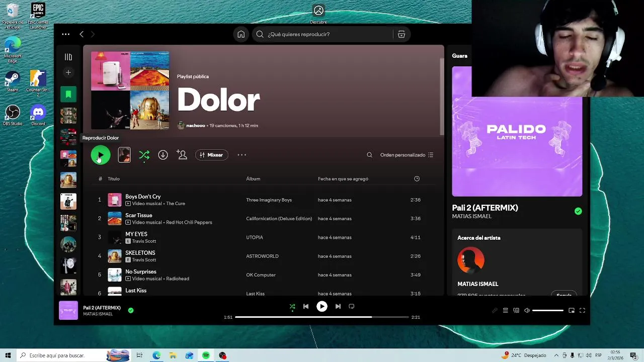
Task: Skip to previous track
Action: point(306,306)
